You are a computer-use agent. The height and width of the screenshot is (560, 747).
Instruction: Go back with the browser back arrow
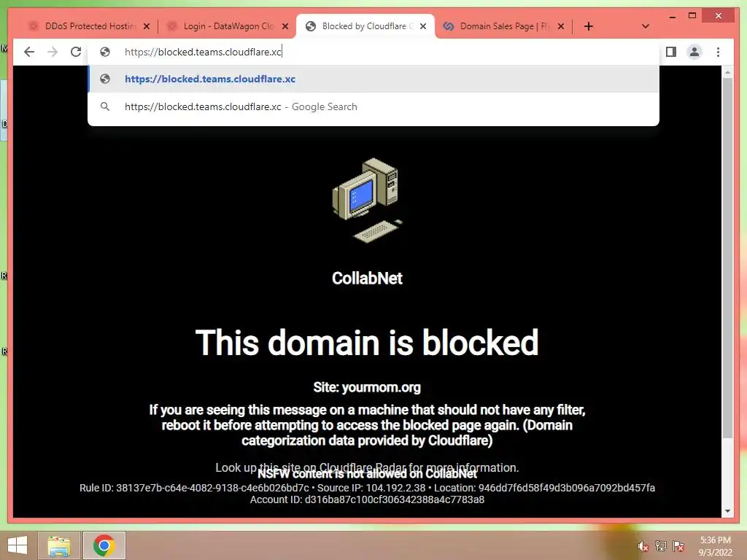click(29, 52)
